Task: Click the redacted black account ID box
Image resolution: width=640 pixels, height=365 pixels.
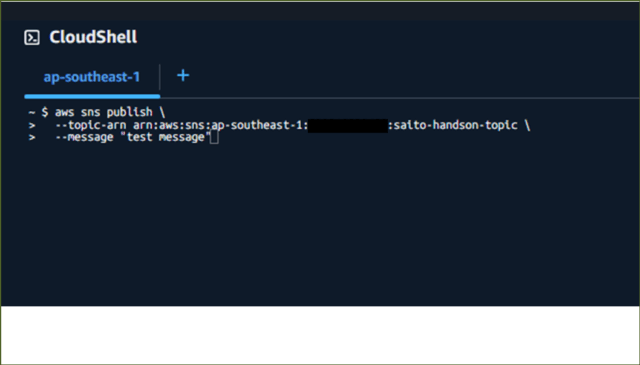Action: [x=348, y=126]
